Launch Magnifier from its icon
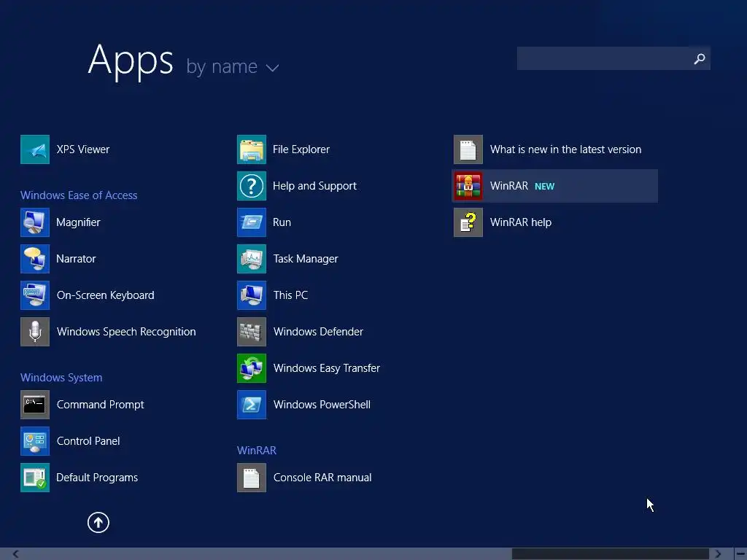747x560 pixels. [x=35, y=222]
